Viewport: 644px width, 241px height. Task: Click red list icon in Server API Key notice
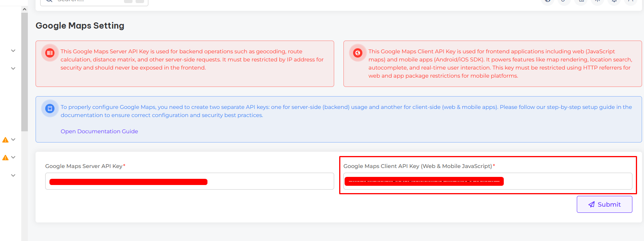pos(50,53)
